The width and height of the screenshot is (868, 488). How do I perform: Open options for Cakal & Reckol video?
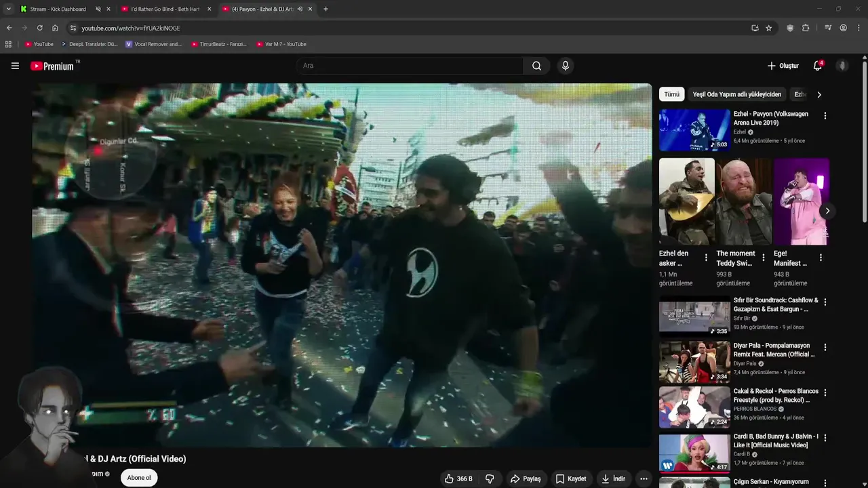coord(825,392)
